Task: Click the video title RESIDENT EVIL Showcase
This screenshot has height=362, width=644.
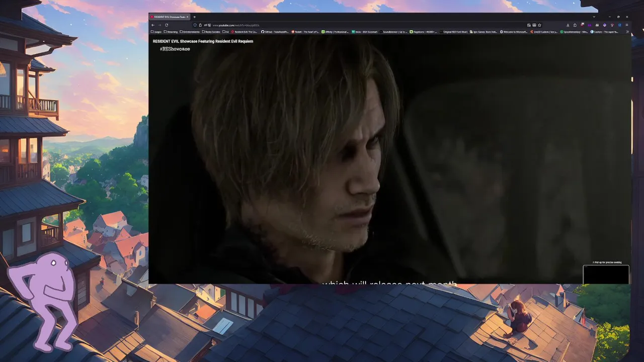Action: point(203,41)
